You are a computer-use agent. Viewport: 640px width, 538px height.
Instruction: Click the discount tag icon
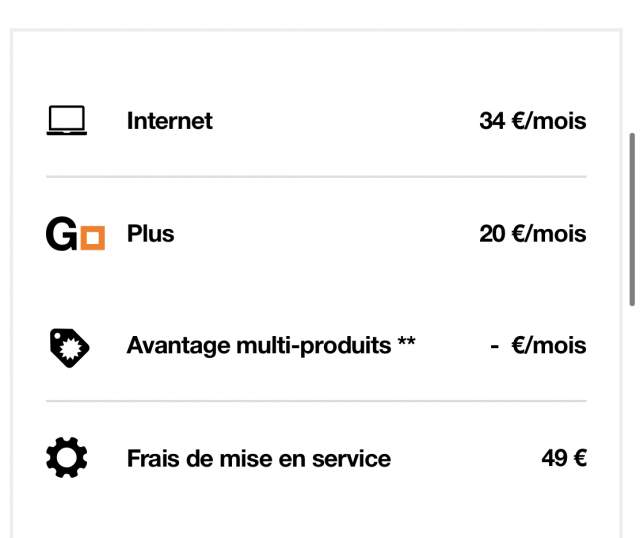click(x=69, y=347)
